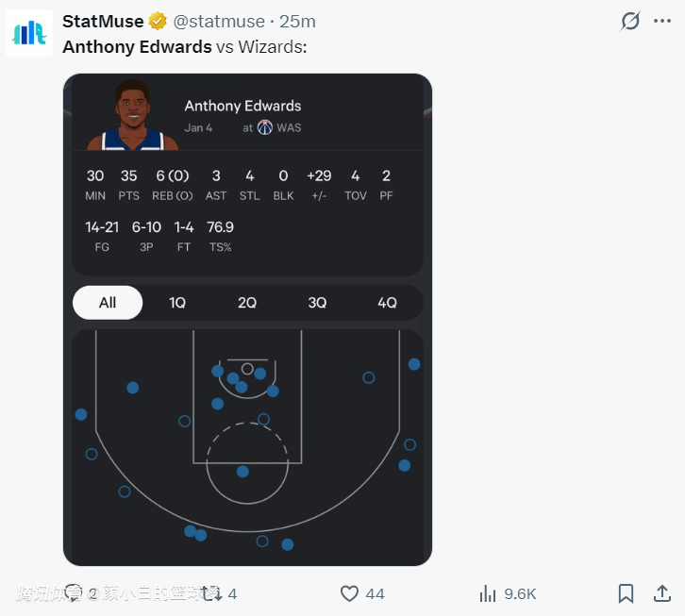Click the bold Anthony Edwards text in the post
This screenshot has width=685, height=616.
pyautogui.click(x=137, y=46)
